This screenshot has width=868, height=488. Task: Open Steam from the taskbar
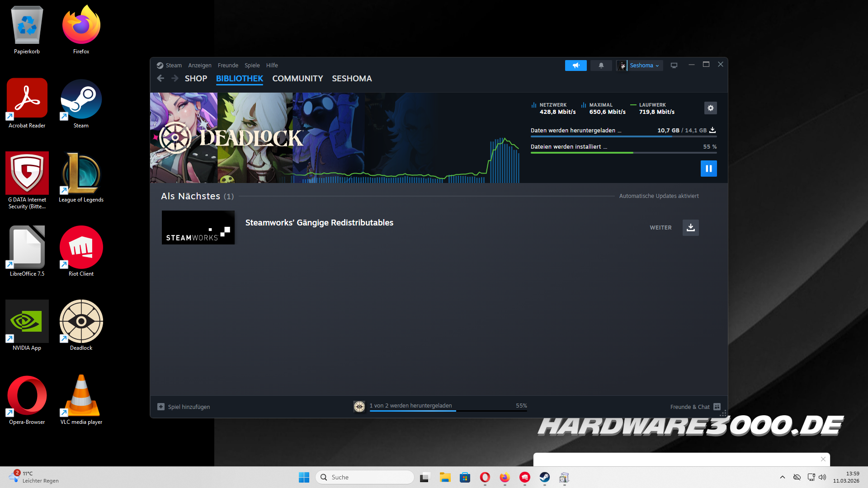(x=544, y=477)
